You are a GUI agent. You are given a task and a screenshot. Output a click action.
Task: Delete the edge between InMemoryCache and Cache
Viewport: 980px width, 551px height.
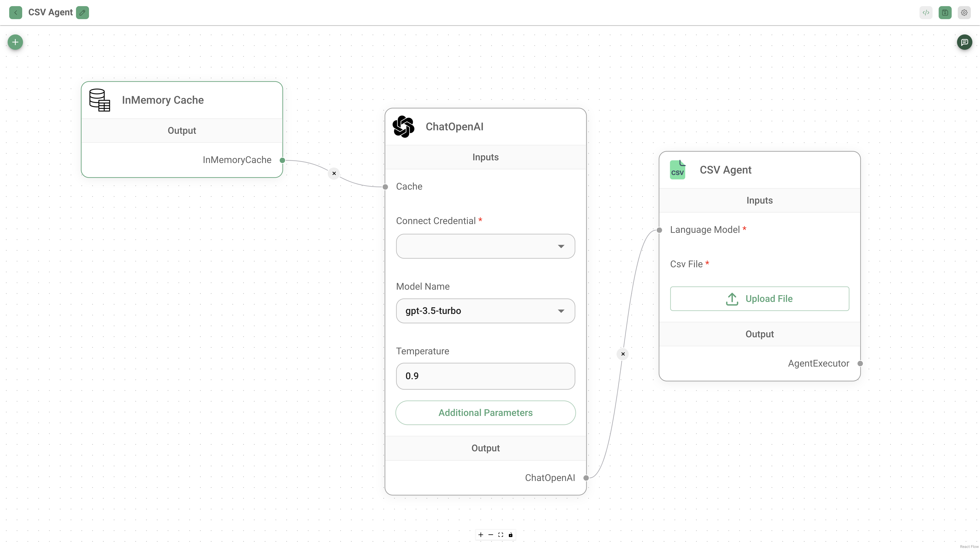tap(334, 173)
